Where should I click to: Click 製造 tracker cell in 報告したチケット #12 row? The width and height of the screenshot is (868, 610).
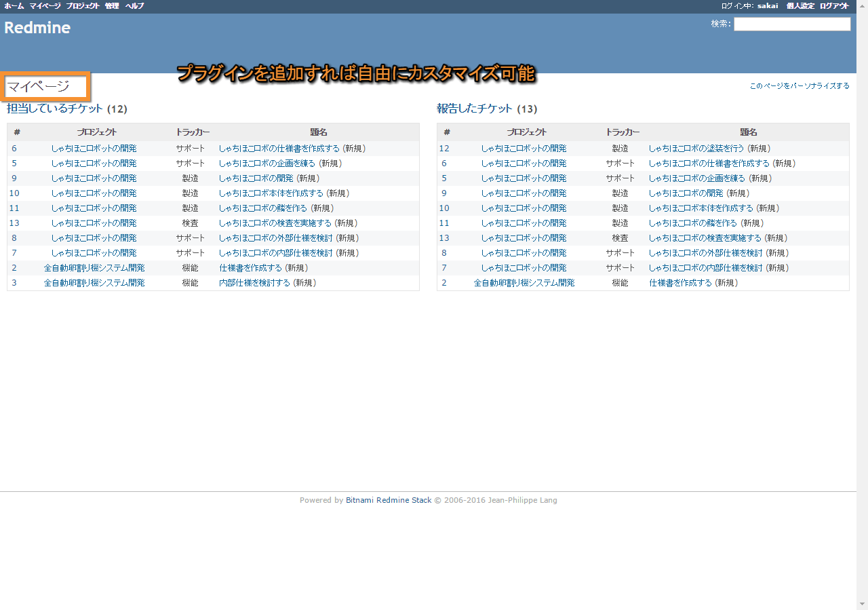(x=620, y=149)
